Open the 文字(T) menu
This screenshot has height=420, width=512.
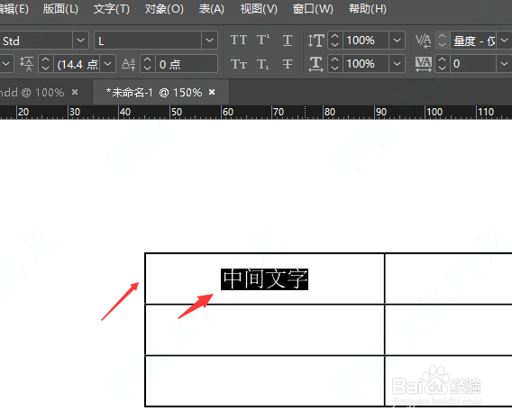pos(112,9)
